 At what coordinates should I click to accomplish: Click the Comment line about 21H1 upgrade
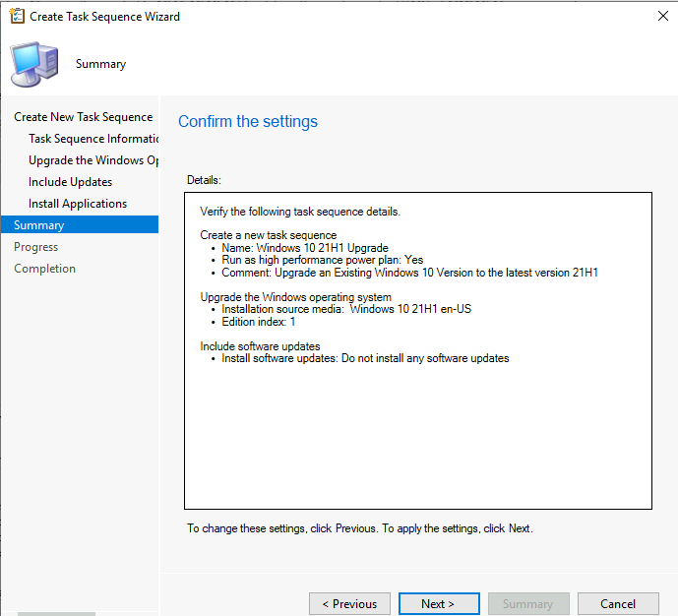(409, 273)
